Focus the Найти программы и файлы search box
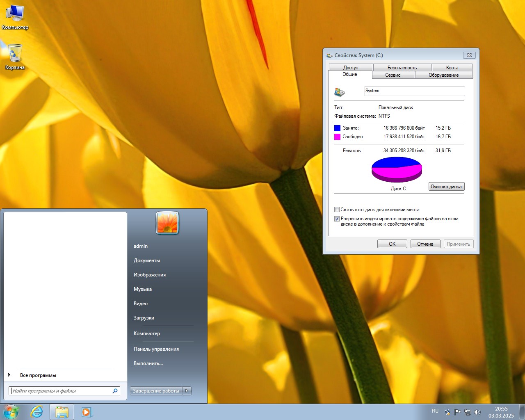Screen dimensions: 525x420 (x=62, y=391)
